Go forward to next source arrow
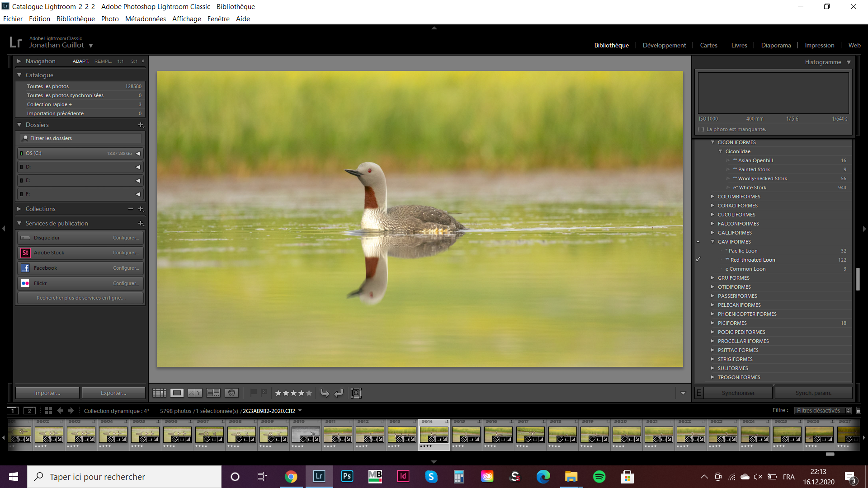 (x=71, y=411)
